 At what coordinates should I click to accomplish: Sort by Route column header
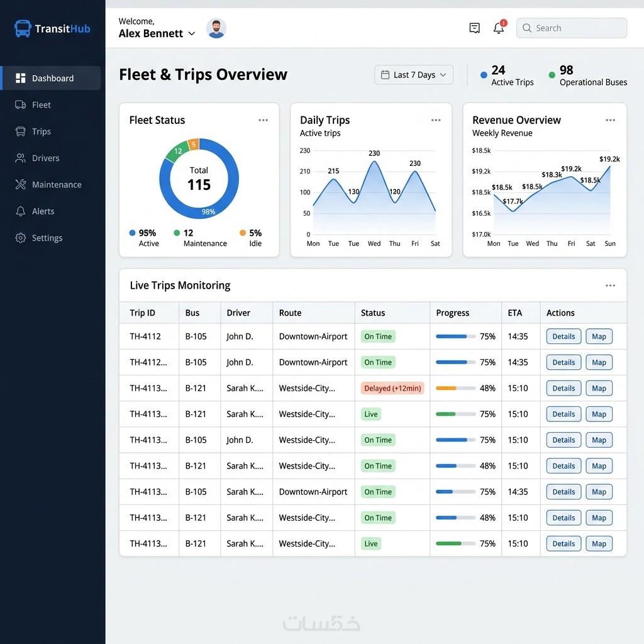point(290,313)
